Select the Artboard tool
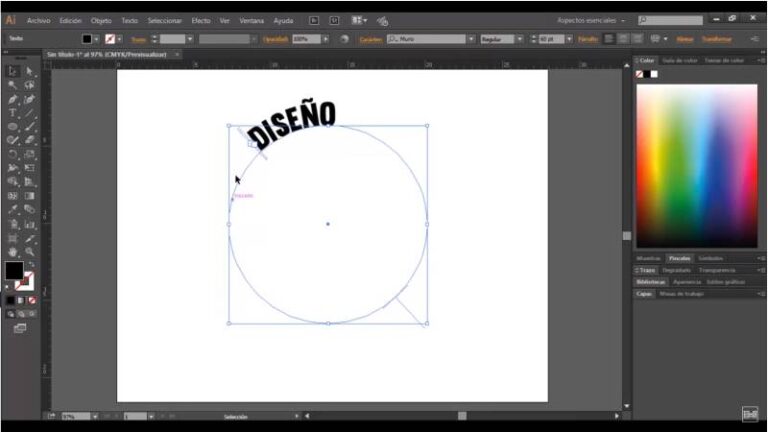The height and width of the screenshot is (432, 768). [x=12, y=239]
